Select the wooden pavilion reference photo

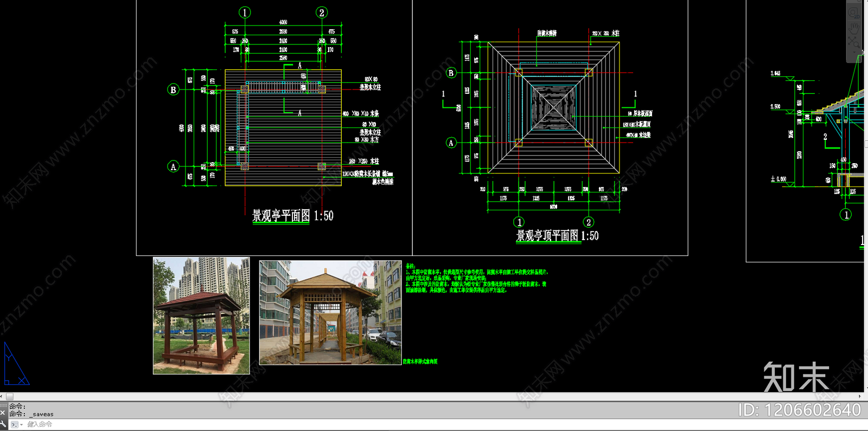tap(330, 312)
